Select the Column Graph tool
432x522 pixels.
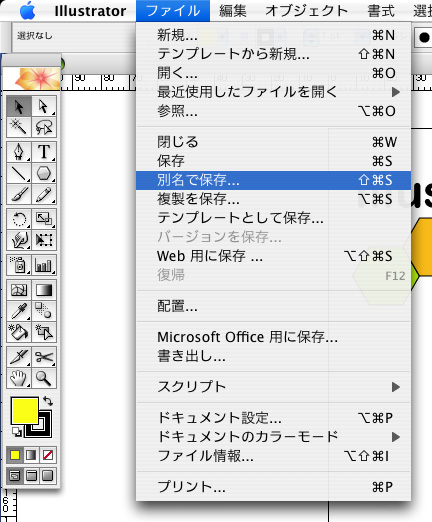[x=44, y=265]
